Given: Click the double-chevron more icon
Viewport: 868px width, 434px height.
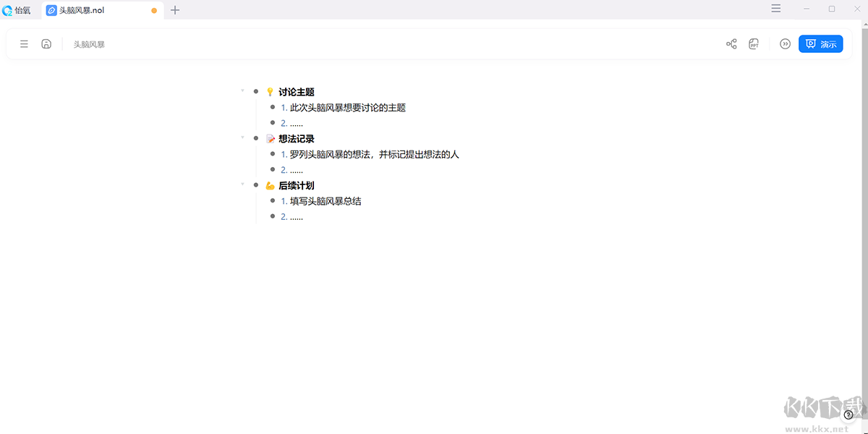Looking at the screenshot, I should (x=785, y=44).
